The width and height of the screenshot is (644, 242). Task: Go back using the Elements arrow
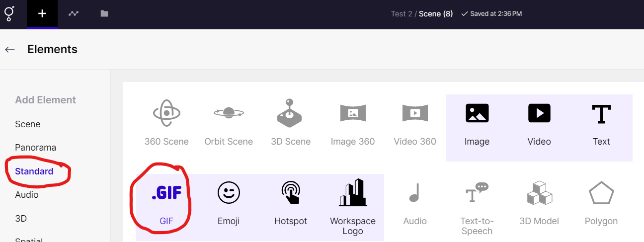click(10, 50)
